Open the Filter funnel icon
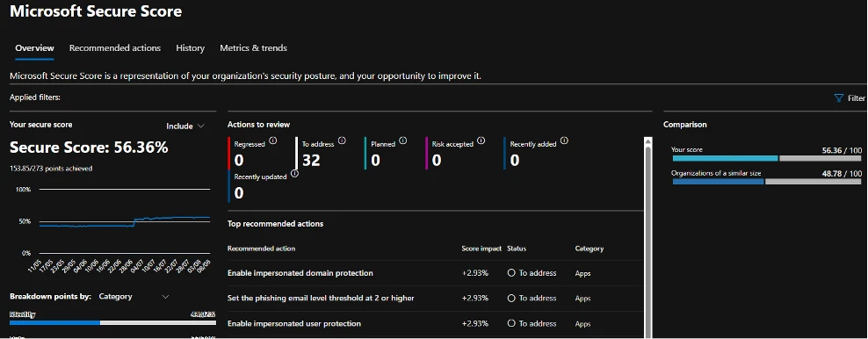 click(x=839, y=97)
